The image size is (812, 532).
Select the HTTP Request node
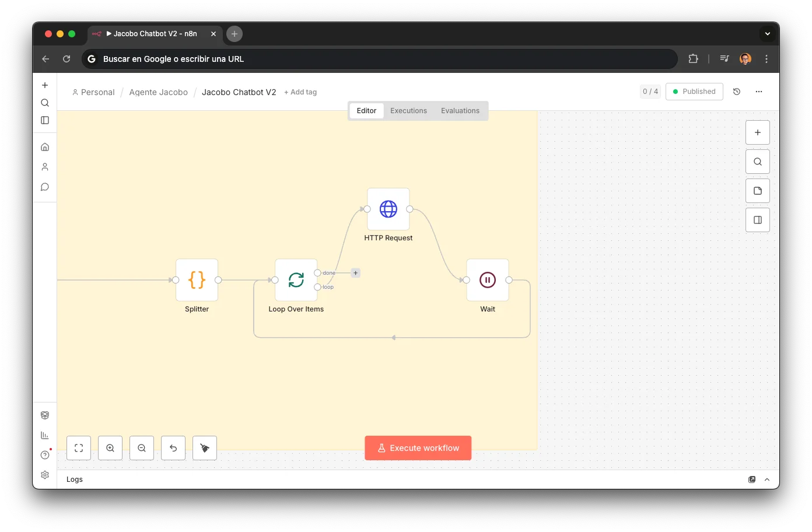click(x=388, y=209)
